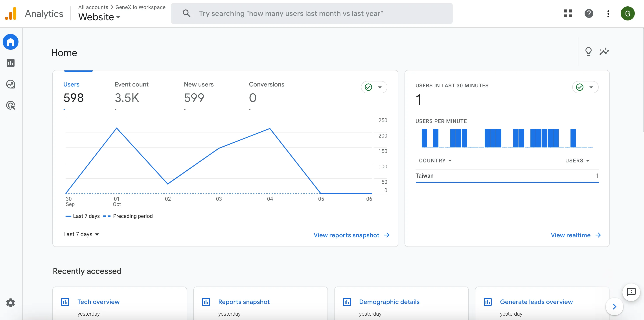
Task: Open the COUNTRY dimension dropdown
Action: pyautogui.click(x=435, y=161)
